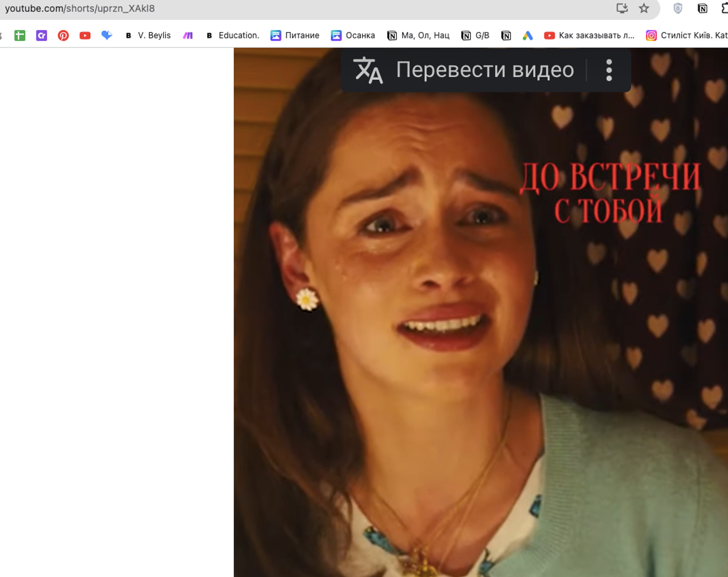The height and width of the screenshot is (577, 728).
Task: Open the Notion extension icon in toolbar
Action: 702,8
